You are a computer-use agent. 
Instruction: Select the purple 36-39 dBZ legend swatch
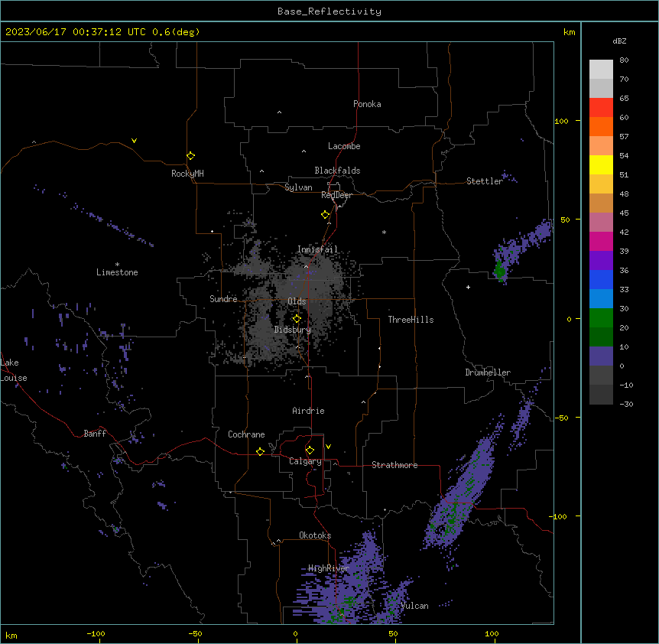pyautogui.click(x=601, y=260)
